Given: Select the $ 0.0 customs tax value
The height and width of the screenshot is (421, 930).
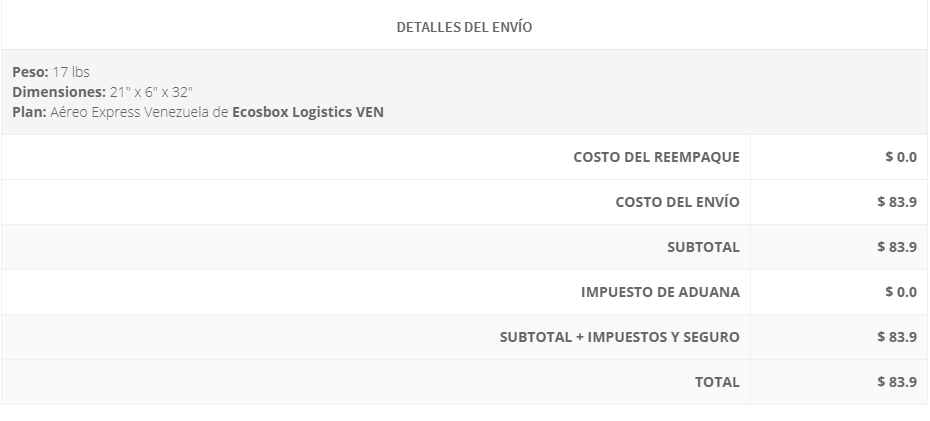Looking at the screenshot, I should 900,292.
